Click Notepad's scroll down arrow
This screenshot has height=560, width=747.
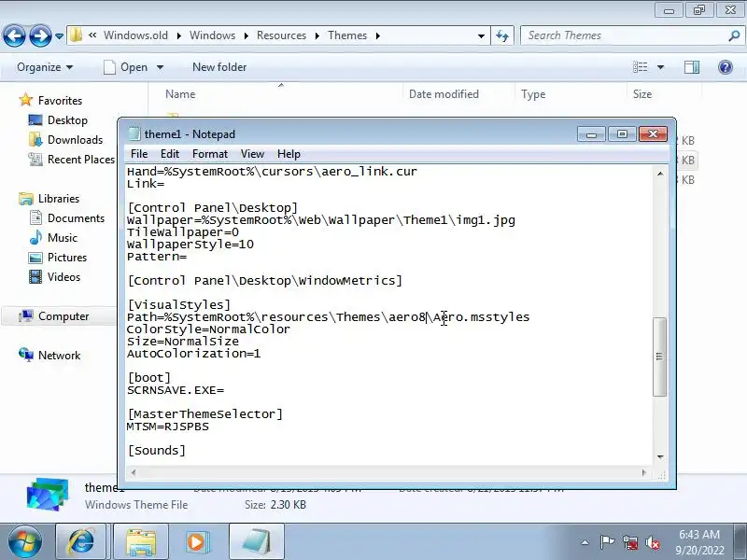pyautogui.click(x=660, y=457)
